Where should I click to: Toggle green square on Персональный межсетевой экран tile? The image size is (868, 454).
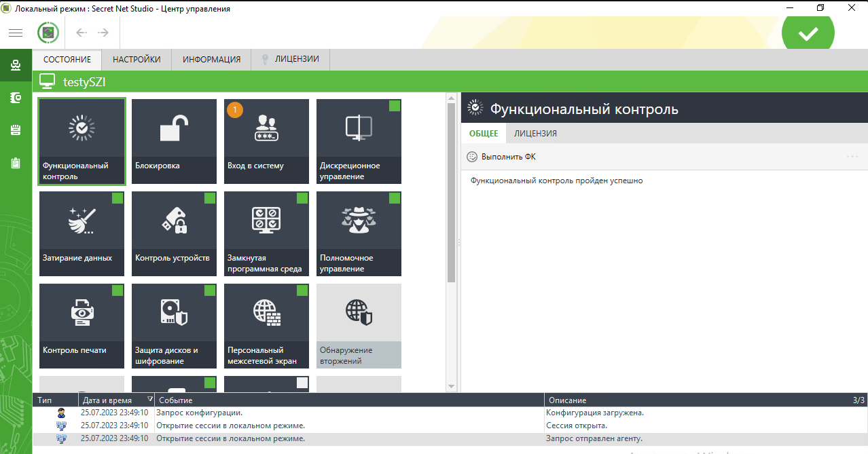[x=302, y=290]
